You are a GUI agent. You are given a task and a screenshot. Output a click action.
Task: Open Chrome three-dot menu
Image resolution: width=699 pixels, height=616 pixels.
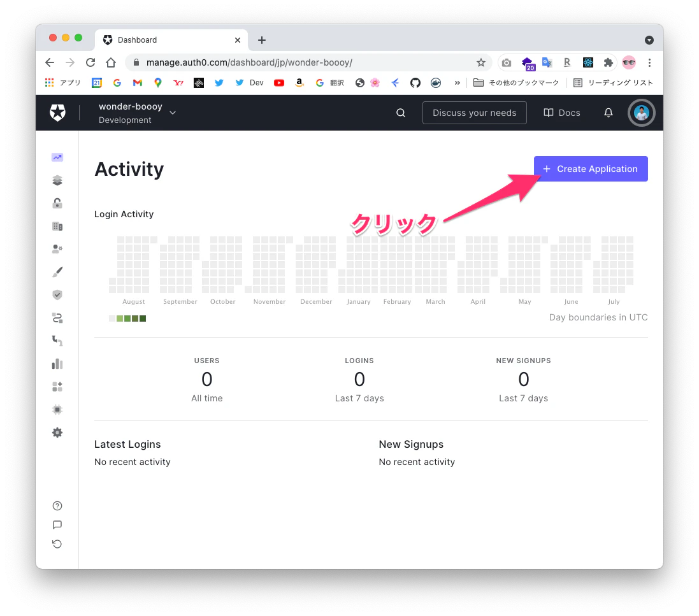(x=649, y=62)
